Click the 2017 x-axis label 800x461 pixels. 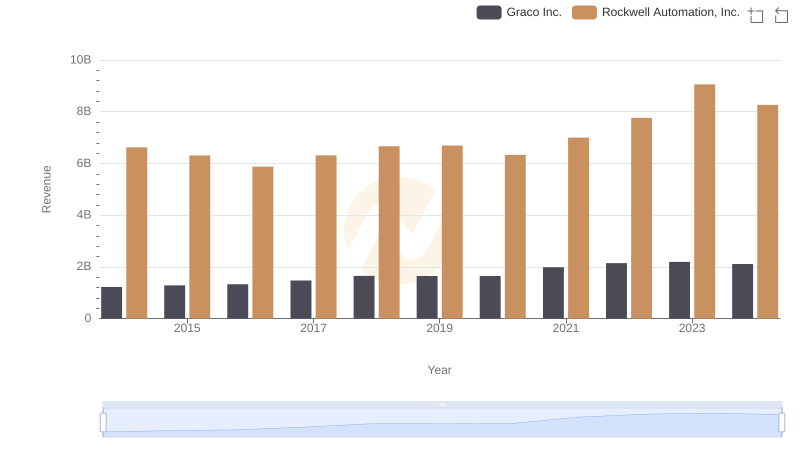pos(313,328)
